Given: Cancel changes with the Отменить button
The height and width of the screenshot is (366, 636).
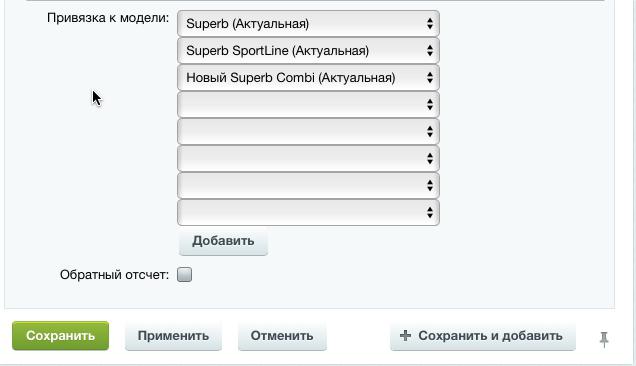Looking at the screenshot, I should pyautogui.click(x=282, y=336).
